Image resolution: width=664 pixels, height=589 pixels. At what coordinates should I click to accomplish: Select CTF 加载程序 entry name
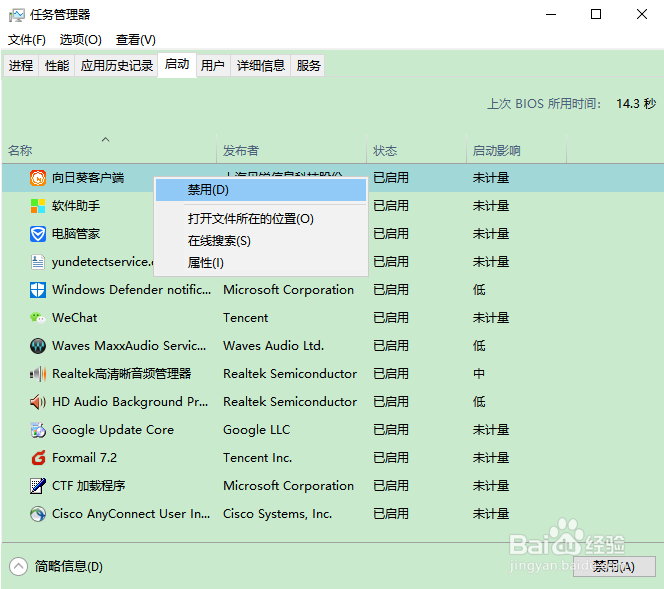pyautogui.click(x=89, y=486)
